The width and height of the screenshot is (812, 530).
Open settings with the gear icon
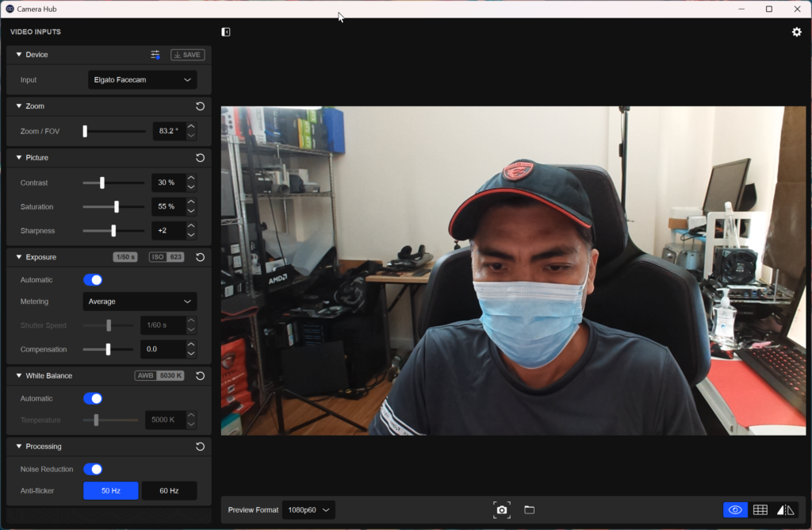(x=796, y=32)
